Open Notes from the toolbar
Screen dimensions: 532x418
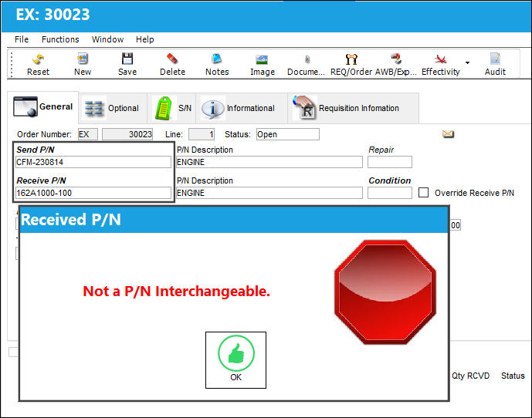[x=217, y=64]
